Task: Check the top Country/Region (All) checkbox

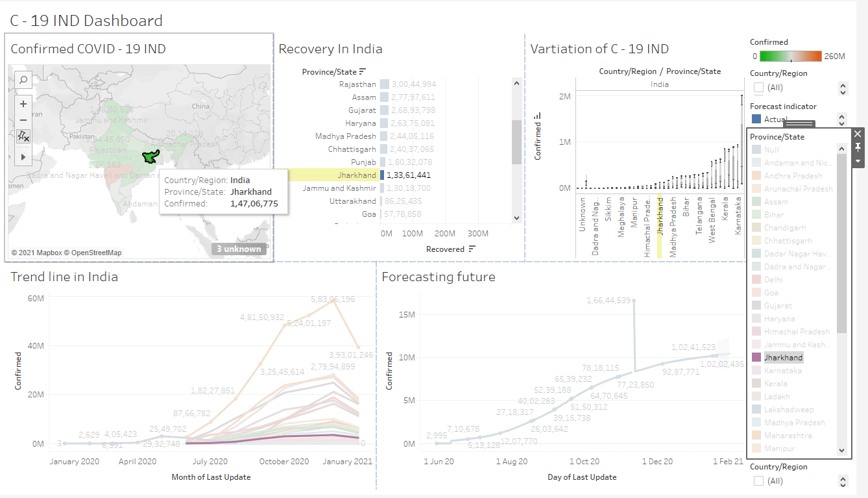Action: tap(758, 88)
